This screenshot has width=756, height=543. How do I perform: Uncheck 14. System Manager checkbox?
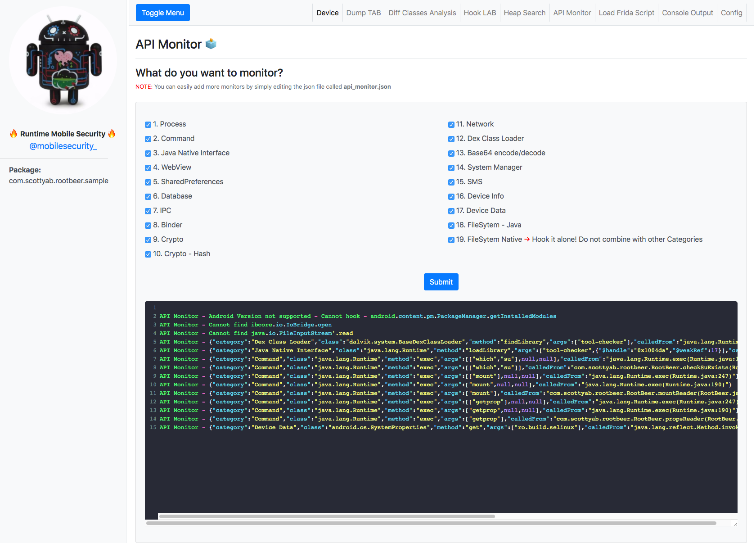point(451,168)
